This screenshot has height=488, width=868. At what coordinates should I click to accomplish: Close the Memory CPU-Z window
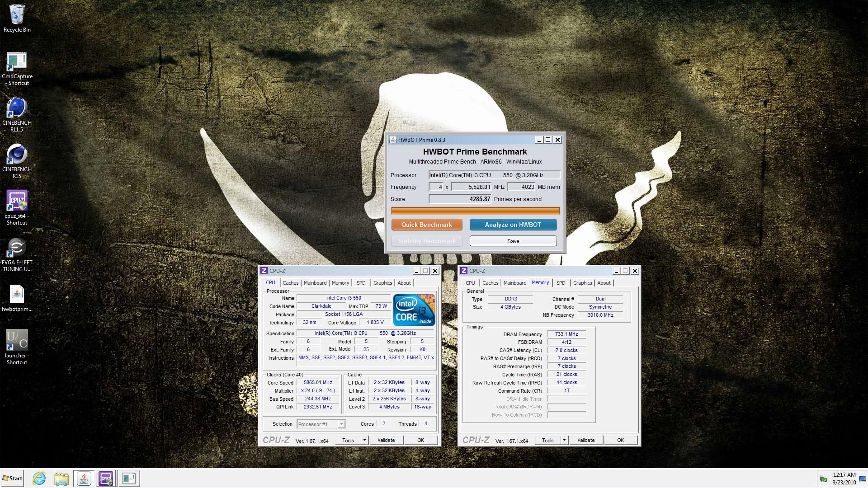pyautogui.click(x=635, y=271)
